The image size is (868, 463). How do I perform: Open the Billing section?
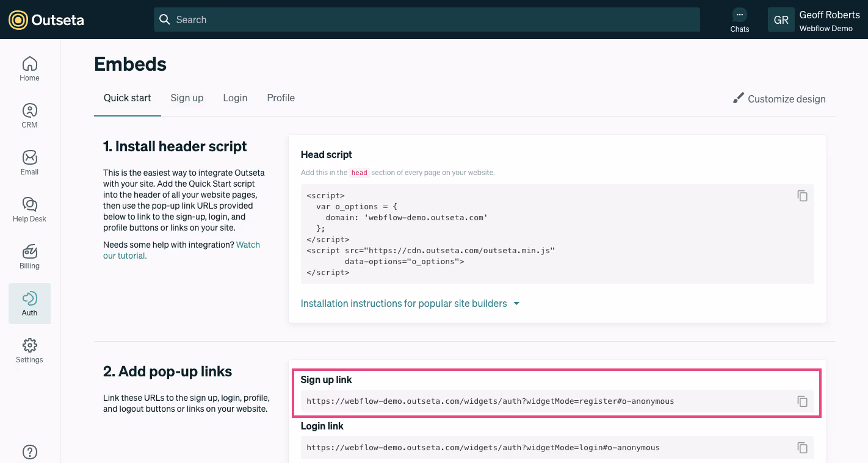tap(29, 256)
